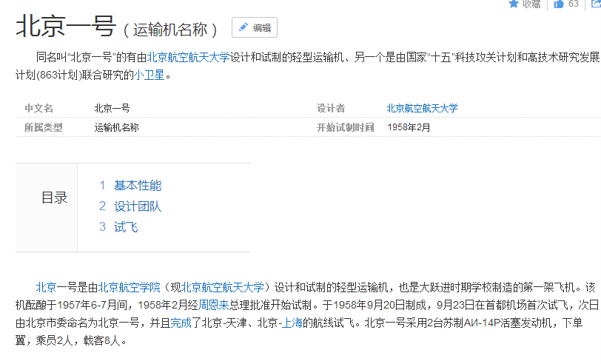Open 北京航空航天大学 link in the intro paragraph
This screenshot has width=601, height=364.
188,56
